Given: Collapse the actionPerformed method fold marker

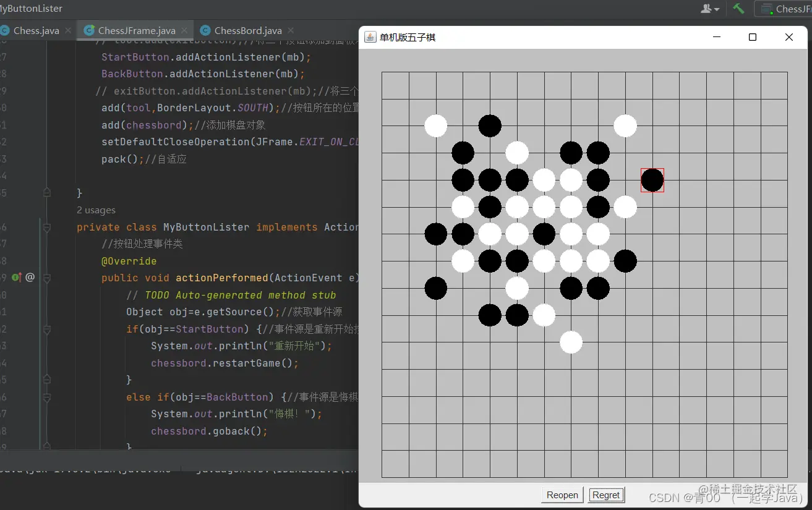Looking at the screenshot, I should click(46, 278).
